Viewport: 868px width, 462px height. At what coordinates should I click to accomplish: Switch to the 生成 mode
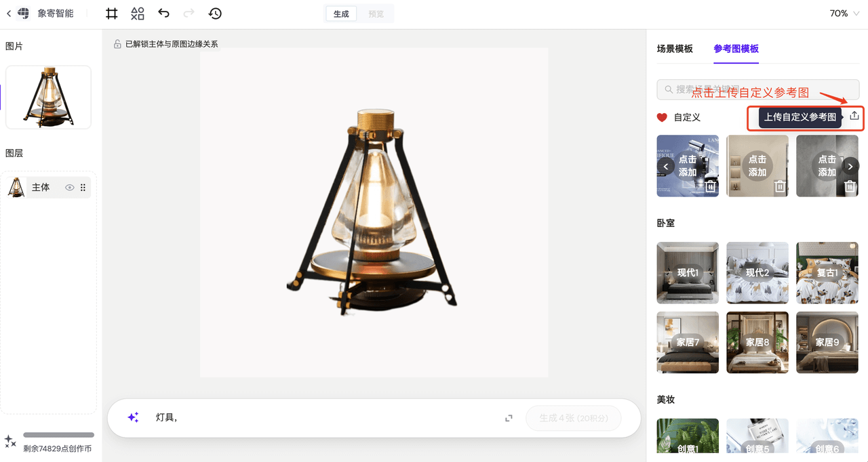(341, 14)
